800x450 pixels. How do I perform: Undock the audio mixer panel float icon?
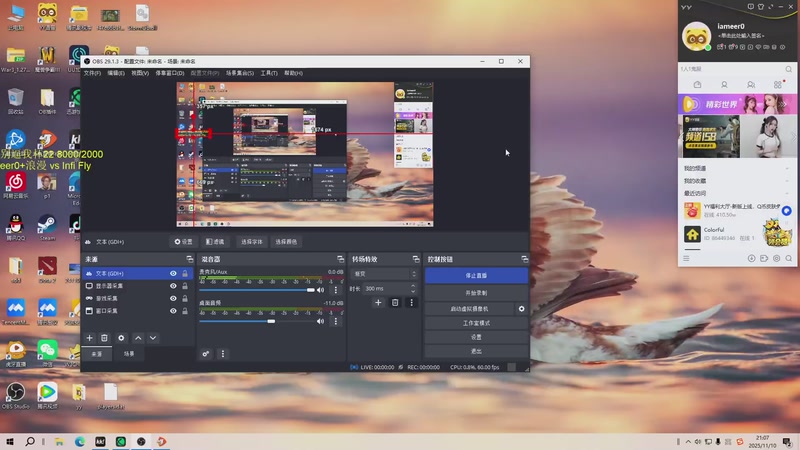click(341, 259)
